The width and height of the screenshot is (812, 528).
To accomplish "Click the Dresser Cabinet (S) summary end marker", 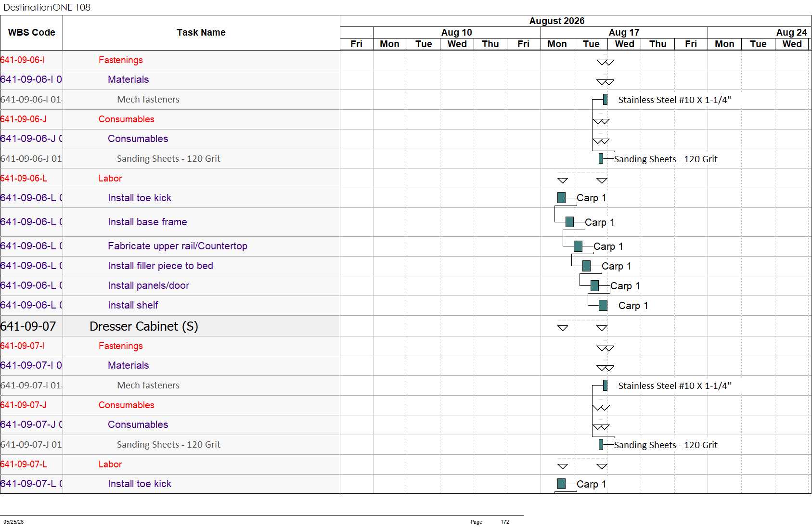I will coord(602,328).
